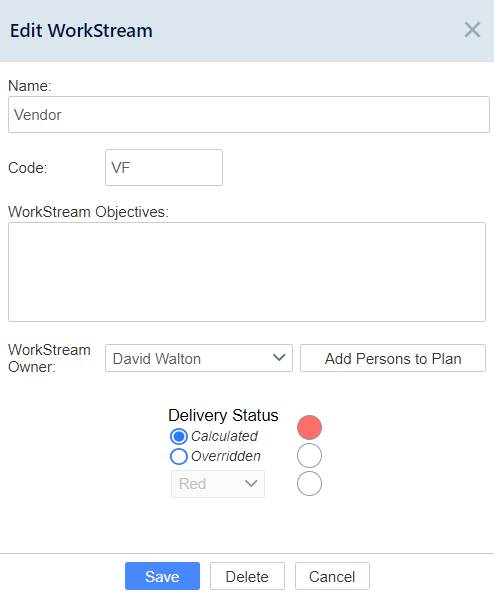
Task: Click the bottom empty status light circle
Action: [x=309, y=483]
